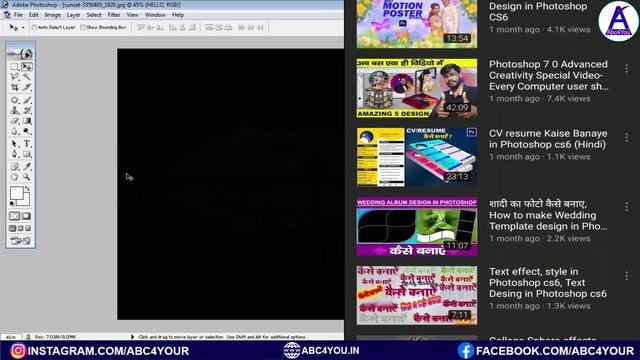Click Align left edges icon in options bar
The image size is (640, 360).
click(x=173, y=27)
